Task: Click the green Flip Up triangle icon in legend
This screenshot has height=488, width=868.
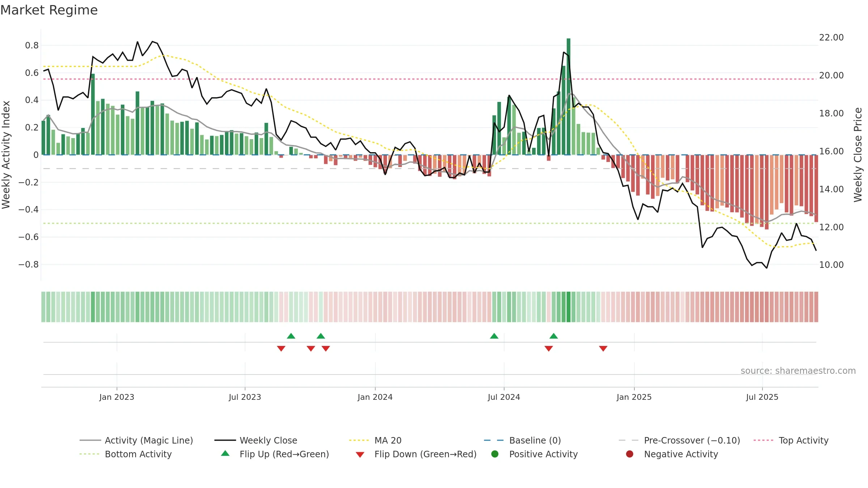Action: [225, 453]
